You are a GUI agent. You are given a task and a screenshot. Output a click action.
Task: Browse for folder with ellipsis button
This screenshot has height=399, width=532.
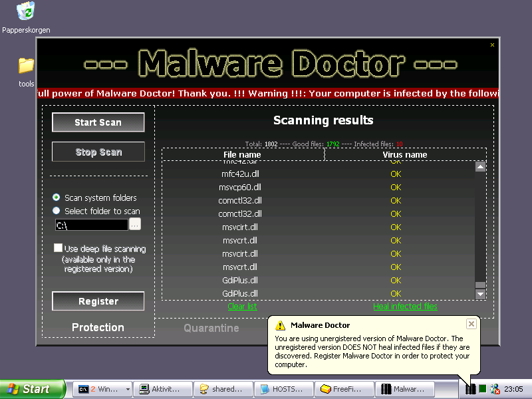pyautogui.click(x=135, y=224)
